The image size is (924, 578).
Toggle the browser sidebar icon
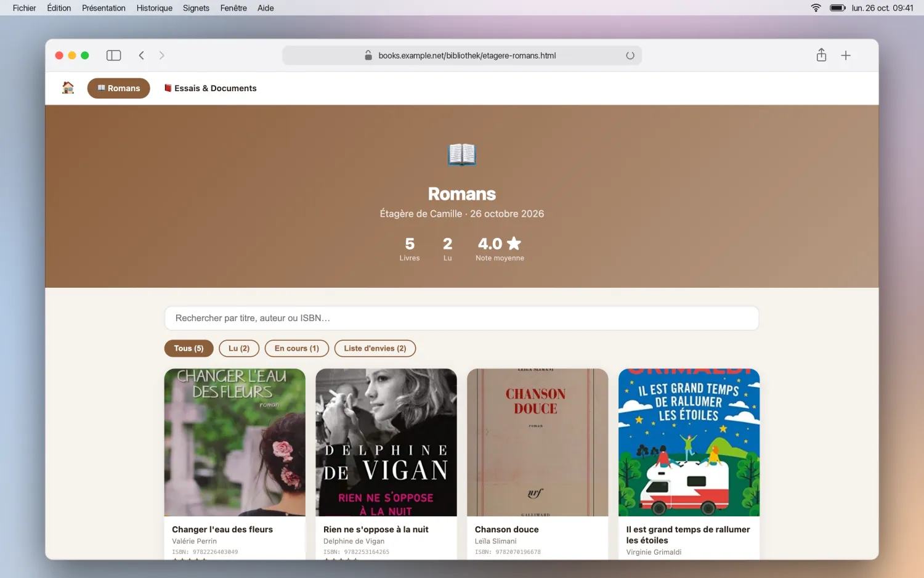tap(114, 55)
